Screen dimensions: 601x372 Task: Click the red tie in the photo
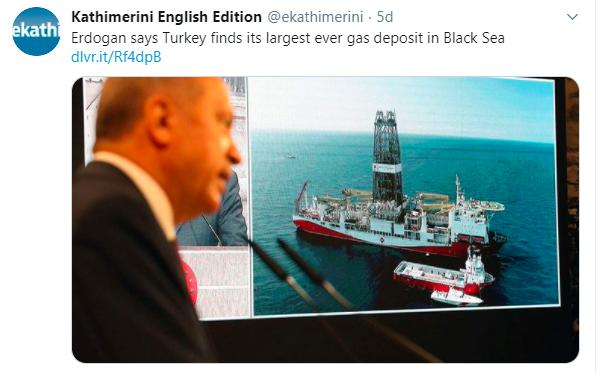pos(189,280)
